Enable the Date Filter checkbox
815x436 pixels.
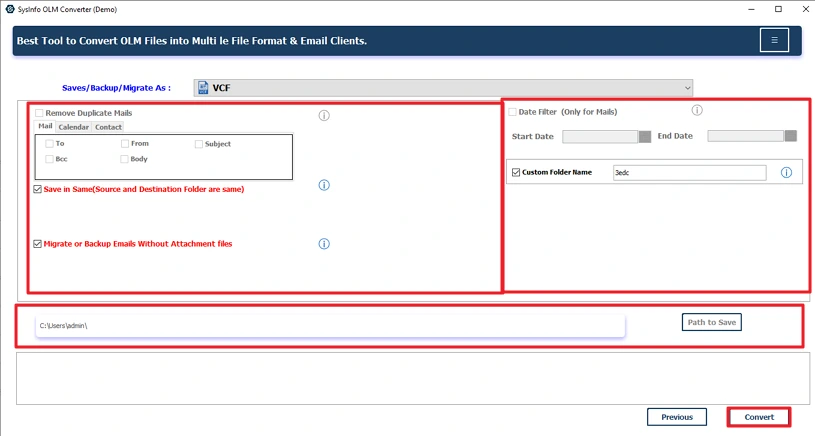512,112
